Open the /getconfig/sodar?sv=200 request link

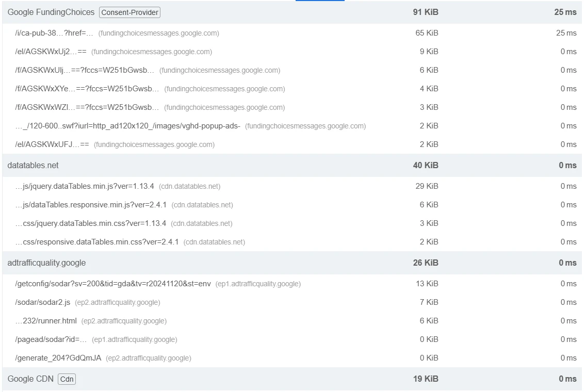[x=113, y=284]
